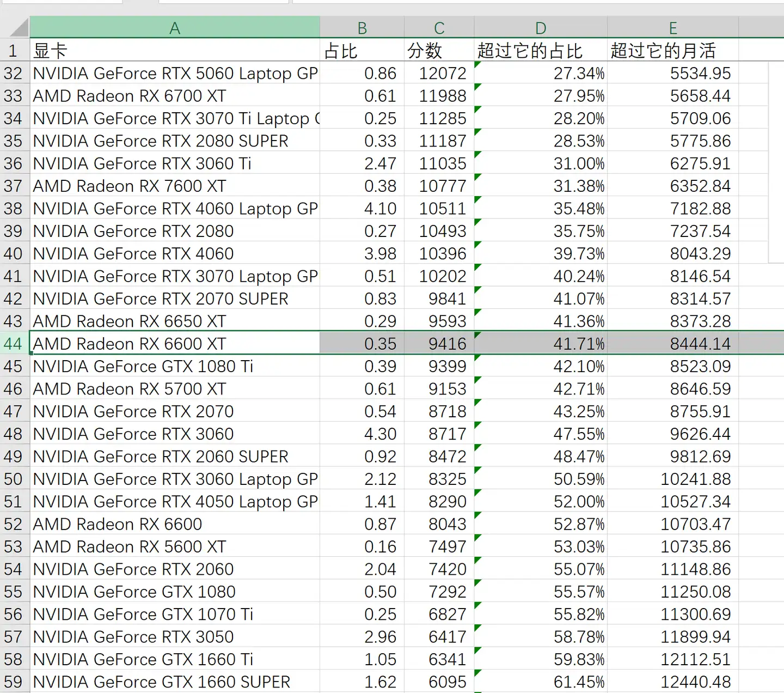Click the 超过它的占比 header cell
Screen dimensions: 784x693
541,50
